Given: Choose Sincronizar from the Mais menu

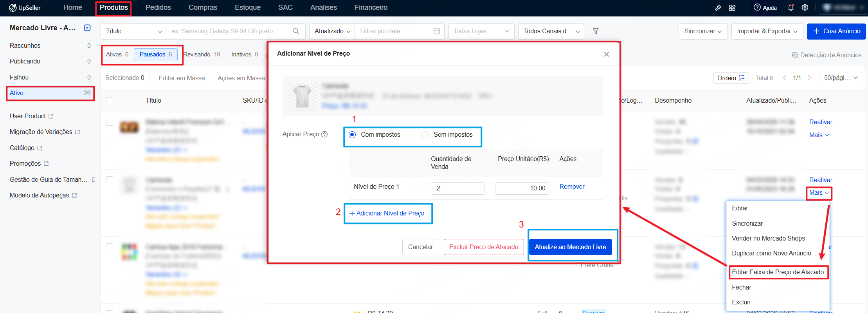Looking at the screenshot, I should (x=747, y=224).
